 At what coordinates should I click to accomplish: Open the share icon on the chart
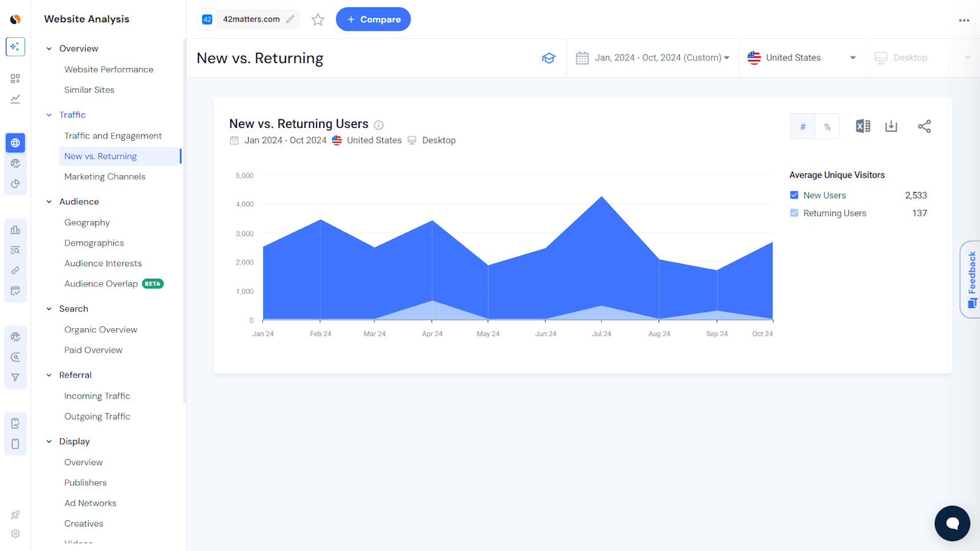pos(924,126)
